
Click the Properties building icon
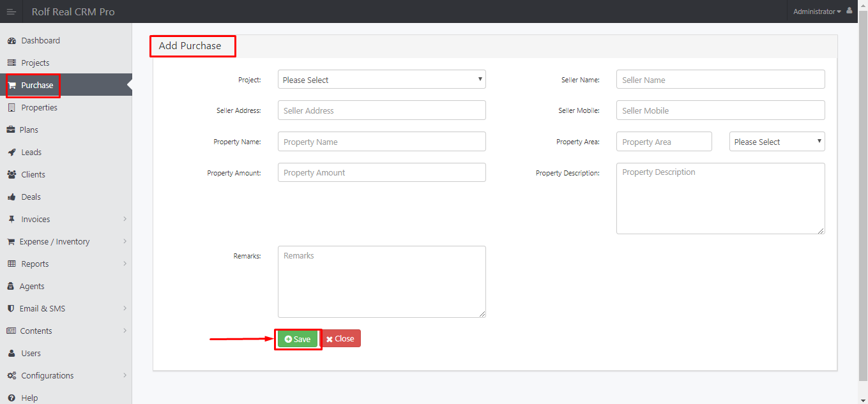pos(11,108)
